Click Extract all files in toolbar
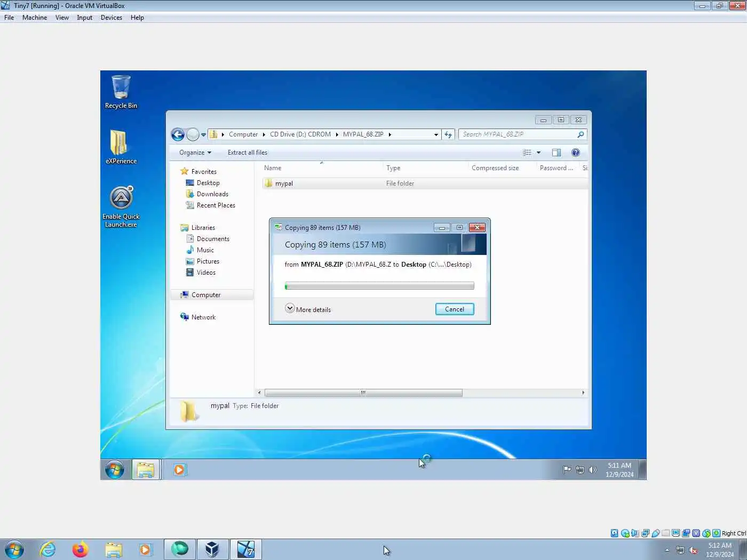 [x=247, y=153]
